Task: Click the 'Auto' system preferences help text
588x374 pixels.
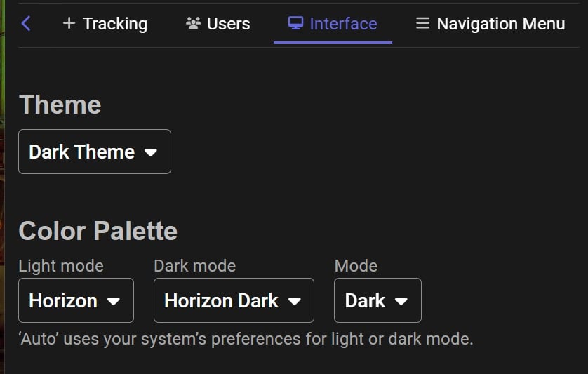Action: 246,340
